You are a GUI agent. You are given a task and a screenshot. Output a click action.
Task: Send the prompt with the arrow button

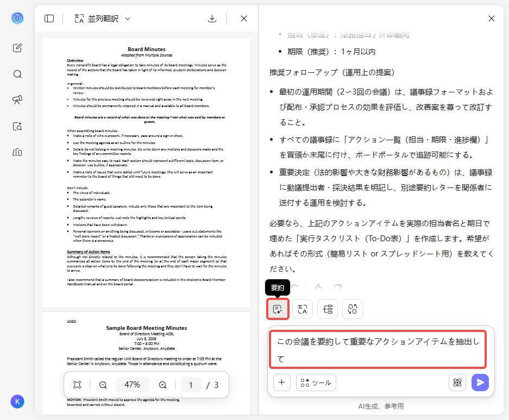point(480,383)
